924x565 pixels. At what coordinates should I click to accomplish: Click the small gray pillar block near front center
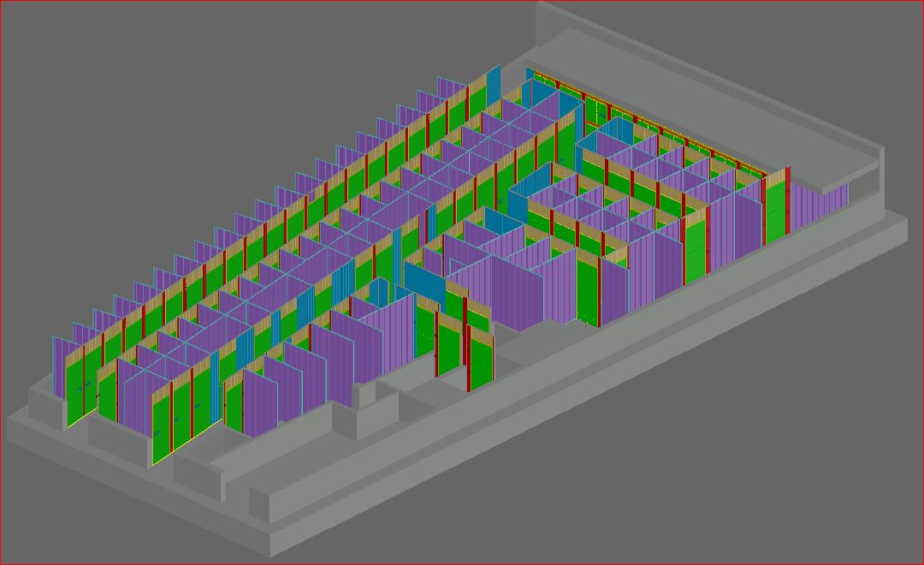[365, 395]
